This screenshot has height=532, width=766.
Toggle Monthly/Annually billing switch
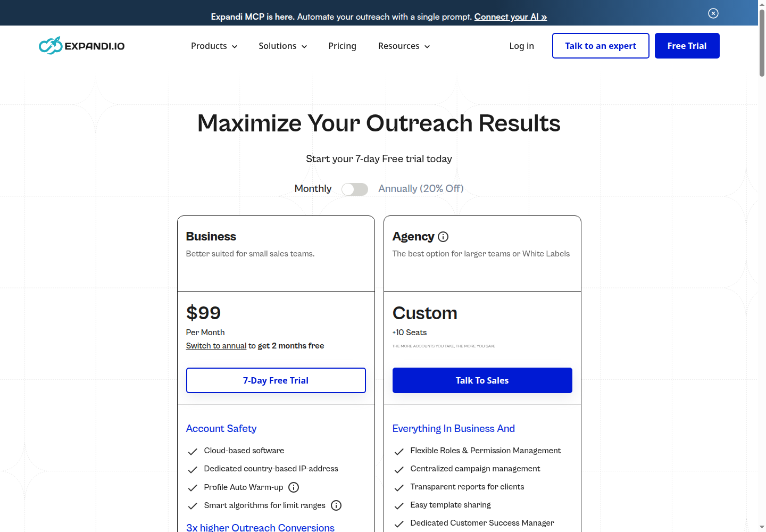point(355,189)
